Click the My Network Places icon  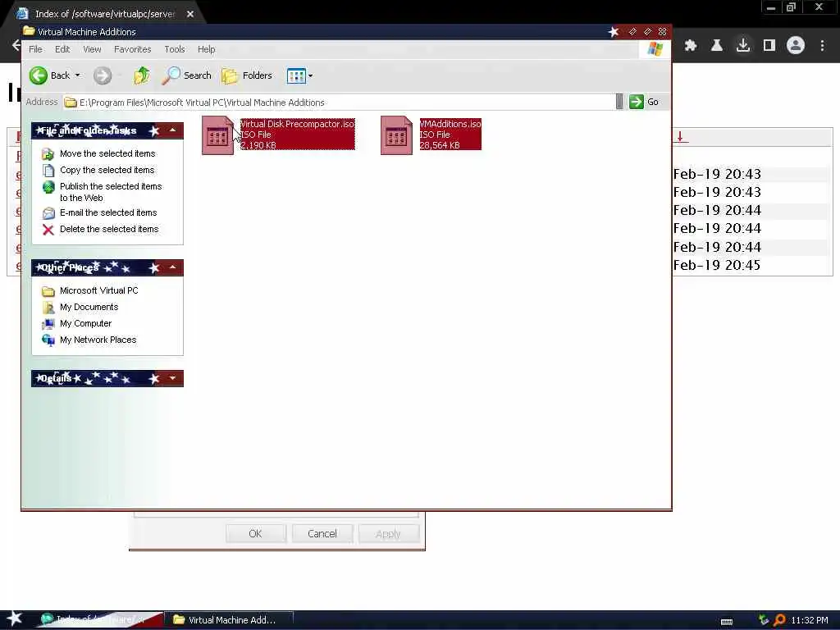point(48,340)
